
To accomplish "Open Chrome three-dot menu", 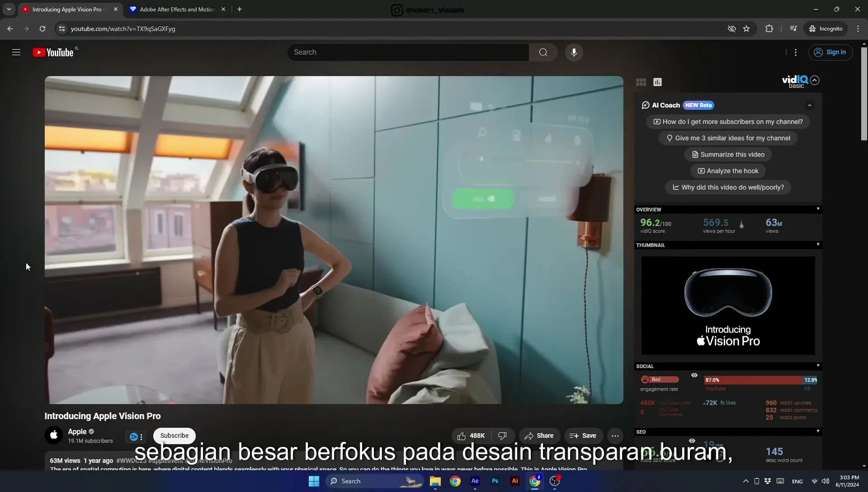I will tap(858, 28).
